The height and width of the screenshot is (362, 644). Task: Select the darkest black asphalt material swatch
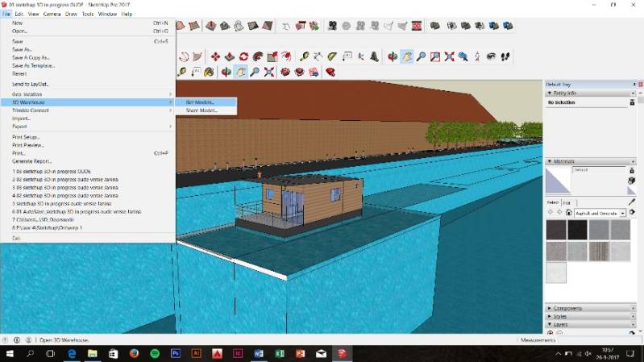577,230
